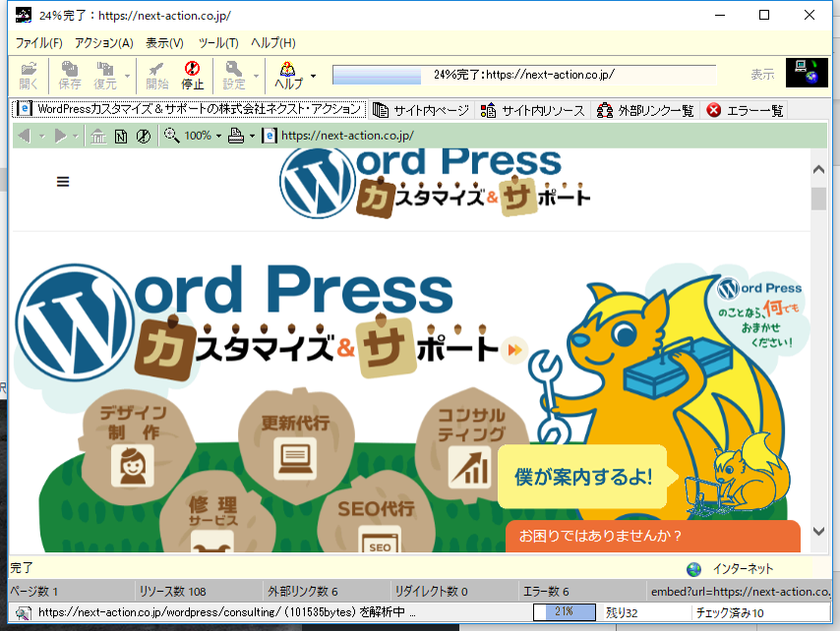Go back with the browser back arrow
Image resolution: width=840 pixels, height=631 pixels.
[25, 136]
